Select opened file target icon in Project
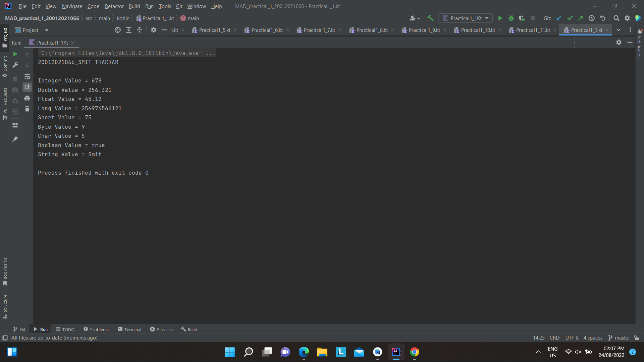Viewport: 644px width, 362px height. coord(118,30)
